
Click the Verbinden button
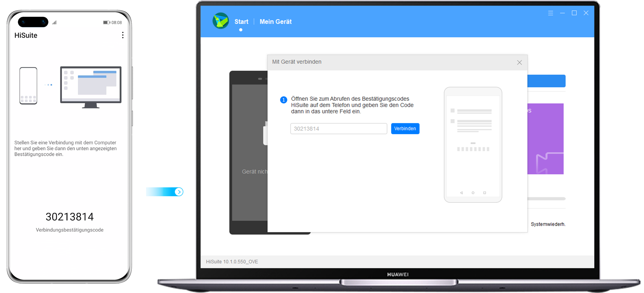point(405,129)
